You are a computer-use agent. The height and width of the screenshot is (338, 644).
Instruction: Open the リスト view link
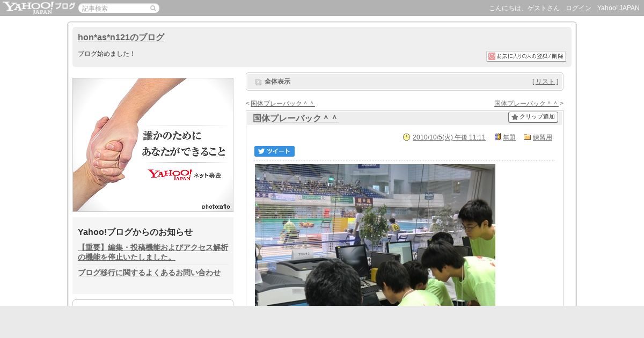pos(545,82)
